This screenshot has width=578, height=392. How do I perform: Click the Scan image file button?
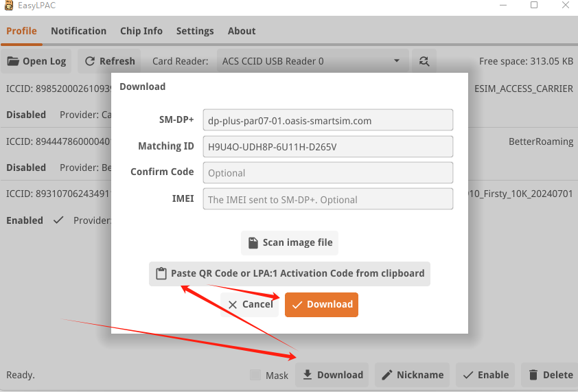click(x=290, y=242)
